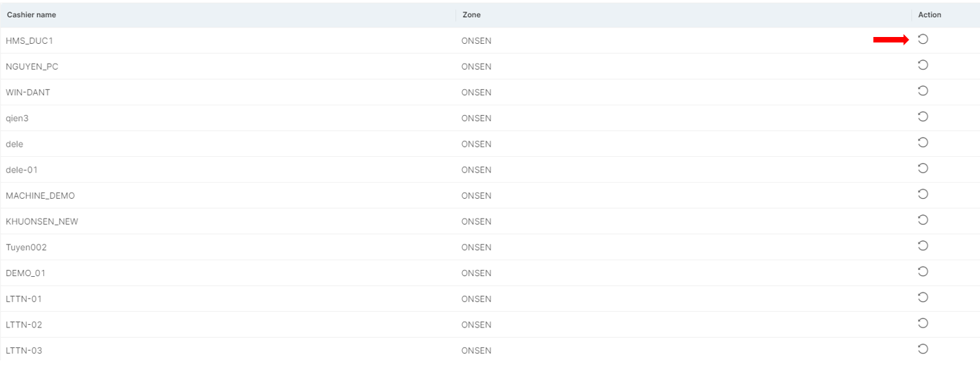
Task: Reset the Tuyen002 cashier
Action: pyautogui.click(x=922, y=246)
